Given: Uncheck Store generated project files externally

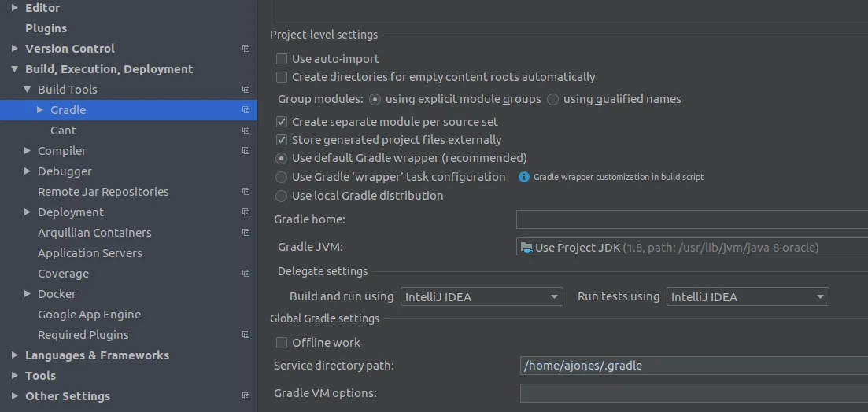Looking at the screenshot, I should click(282, 140).
